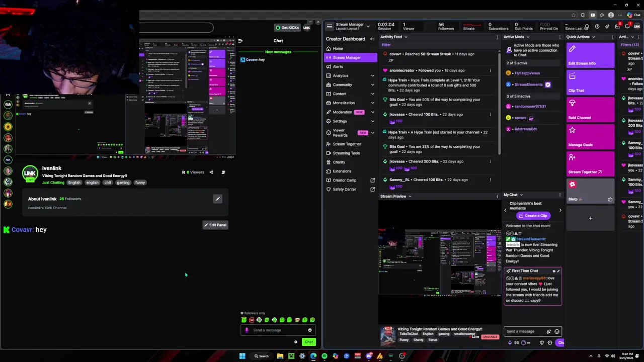Open Extensions in the sidebar

tap(350, 171)
